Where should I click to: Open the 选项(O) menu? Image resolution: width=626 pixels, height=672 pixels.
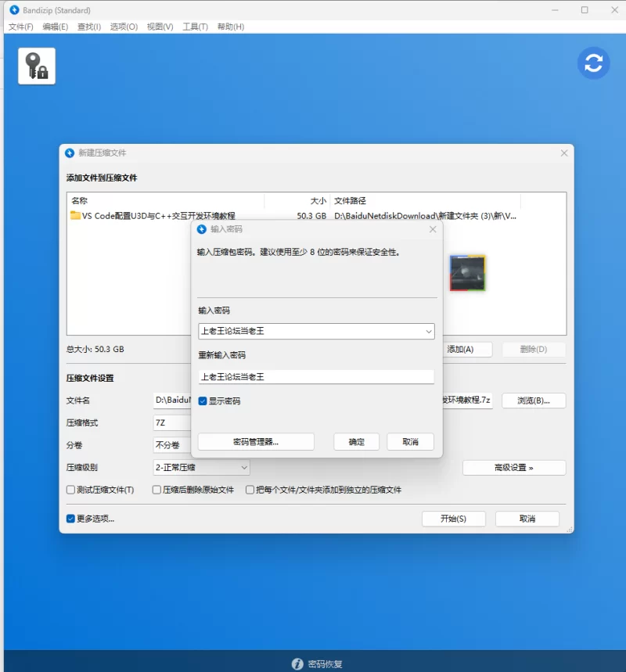[x=124, y=27]
